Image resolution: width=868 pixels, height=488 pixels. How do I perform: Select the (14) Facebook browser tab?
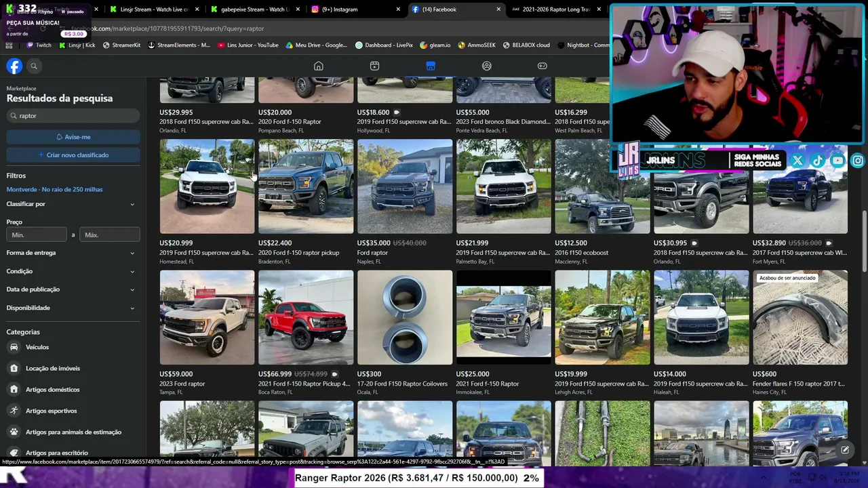pyautogui.click(x=456, y=9)
